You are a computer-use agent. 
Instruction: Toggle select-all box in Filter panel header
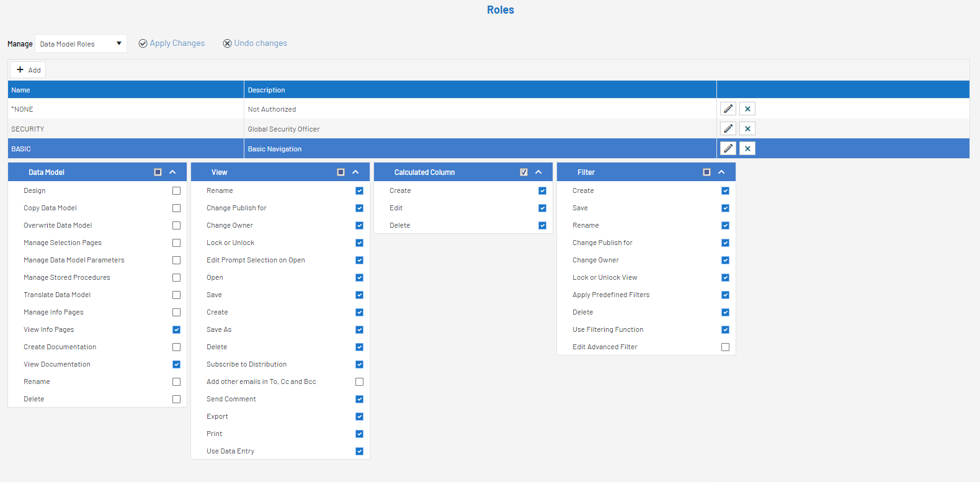(x=706, y=172)
